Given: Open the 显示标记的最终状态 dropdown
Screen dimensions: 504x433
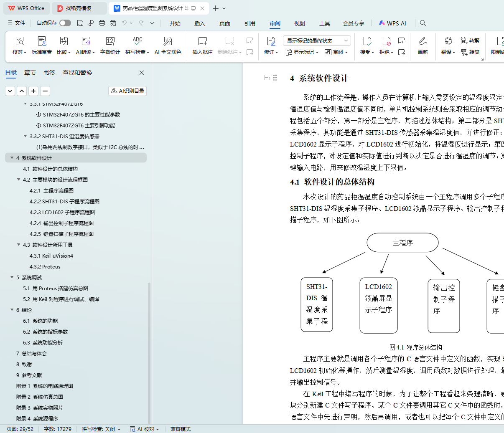Looking at the screenshot, I should (317, 41).
